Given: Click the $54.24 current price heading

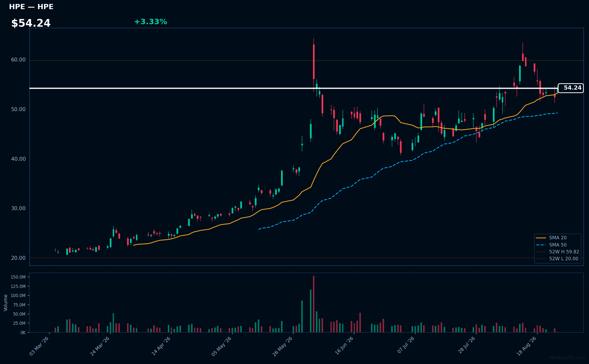Looking at the screenshot, I should tap(31, 23).
